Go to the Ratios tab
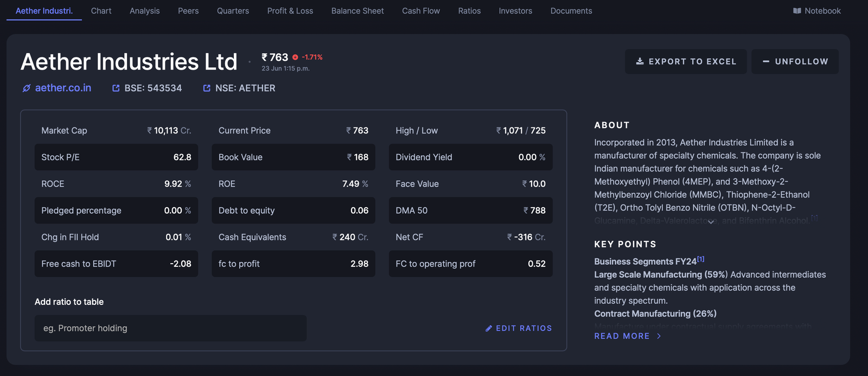The height and width of the screenshot is (376, 868). pyautogui.click(x=469, y=11)
